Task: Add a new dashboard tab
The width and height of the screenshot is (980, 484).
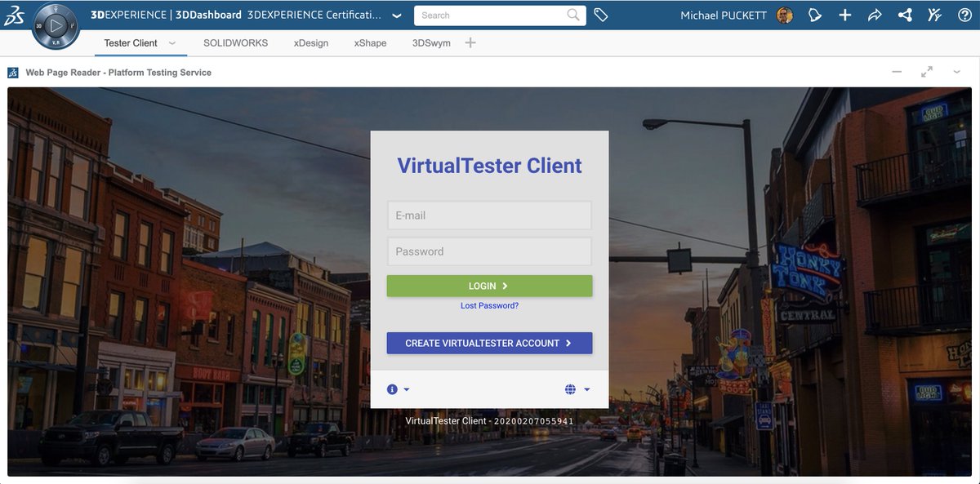Action: point(470,42)
